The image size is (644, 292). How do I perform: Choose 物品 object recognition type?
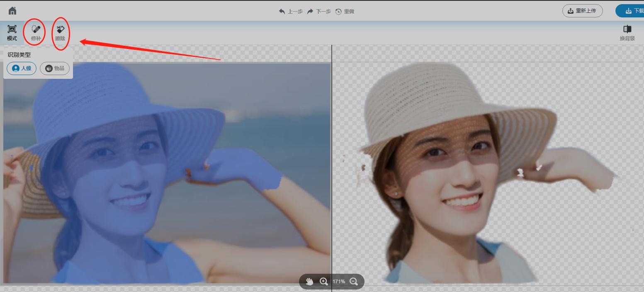click(x=55, y=68)
